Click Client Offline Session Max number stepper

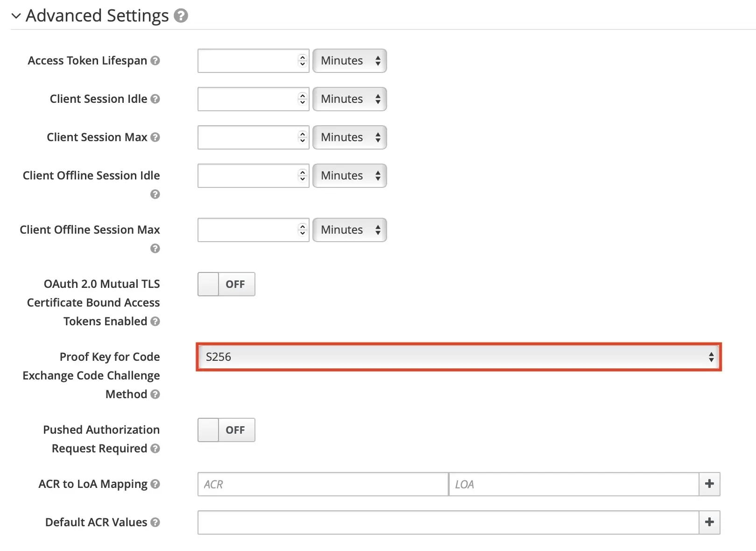coord(303,230)
